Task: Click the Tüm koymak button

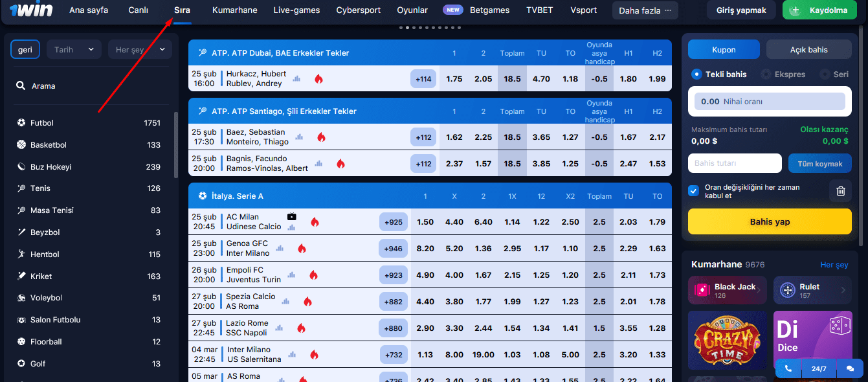Action: [820, 164]
